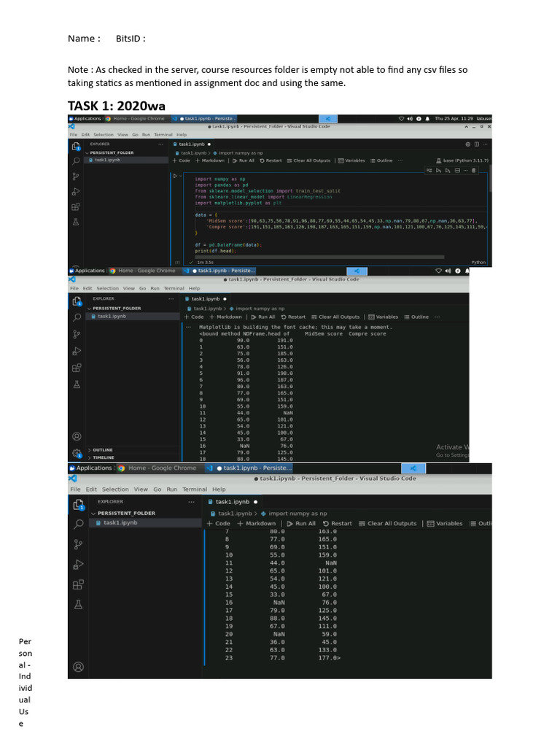The width and height of the screenshot is (560, 747).
Task: Toggle Outline in the top screenshot notebook toolbar
Action: (381, 160)
